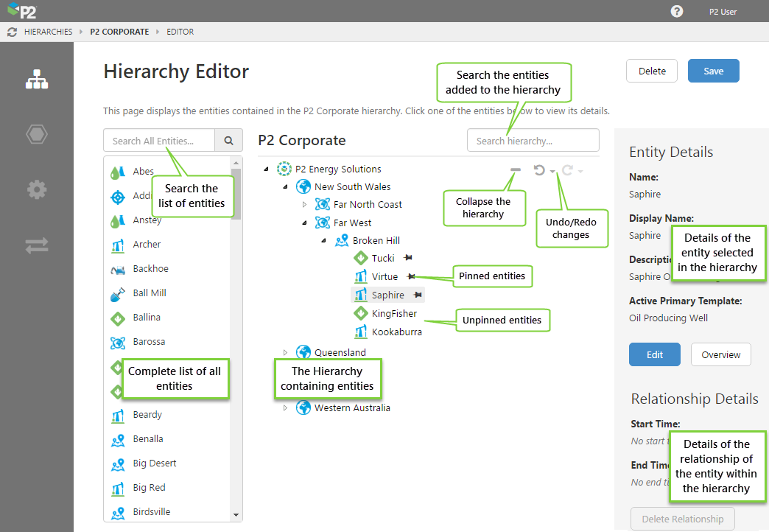The width and height of the screenshot is (769, 532).
Task: Open the help question mark icon
Action: (676, 11)
